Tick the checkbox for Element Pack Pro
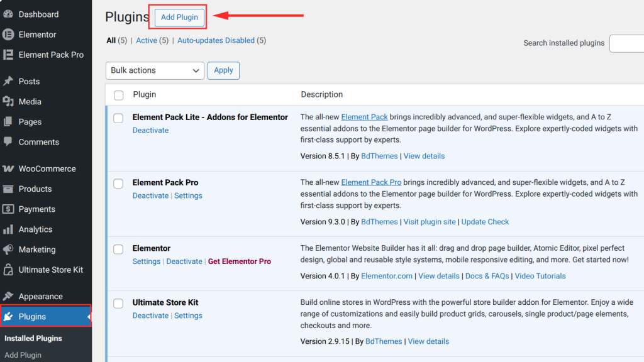Image resolution: width=644 pixels, height=362 pixels. pyautogui.click(x=118, y=184)
